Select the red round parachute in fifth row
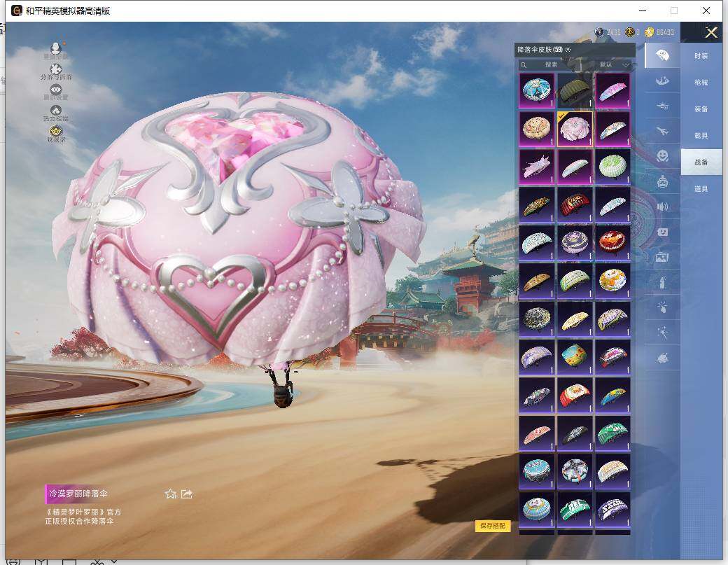The width and height of the screenshot is (728, 565). pos(612,243)
